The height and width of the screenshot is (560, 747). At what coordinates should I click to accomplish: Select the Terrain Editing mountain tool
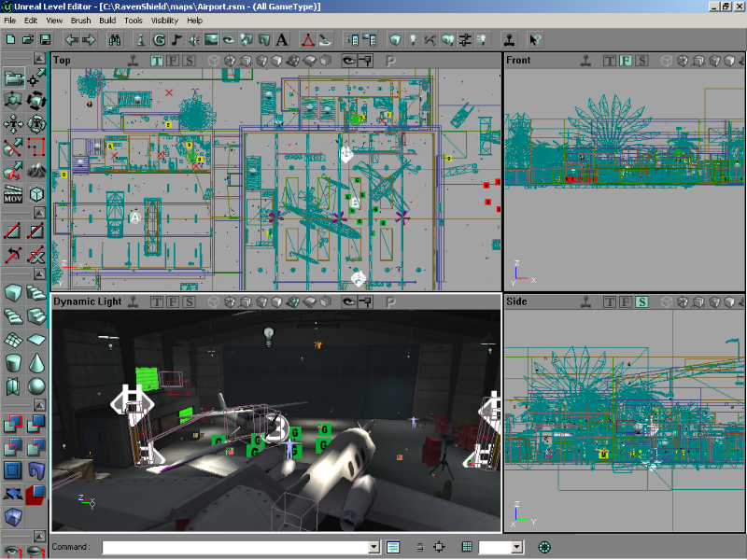click(36, 171)
